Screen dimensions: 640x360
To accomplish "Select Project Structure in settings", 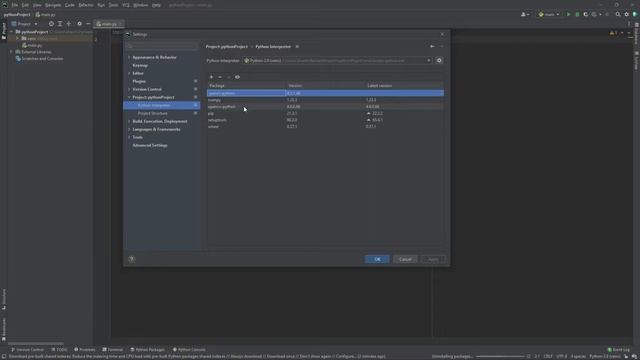I will pos(152,113).
